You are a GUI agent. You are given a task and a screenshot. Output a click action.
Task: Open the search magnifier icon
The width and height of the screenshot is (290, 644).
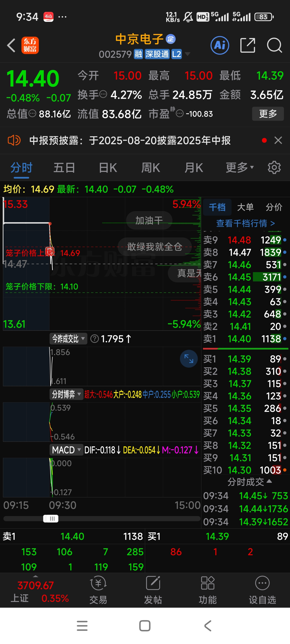(x=275, y=46)
